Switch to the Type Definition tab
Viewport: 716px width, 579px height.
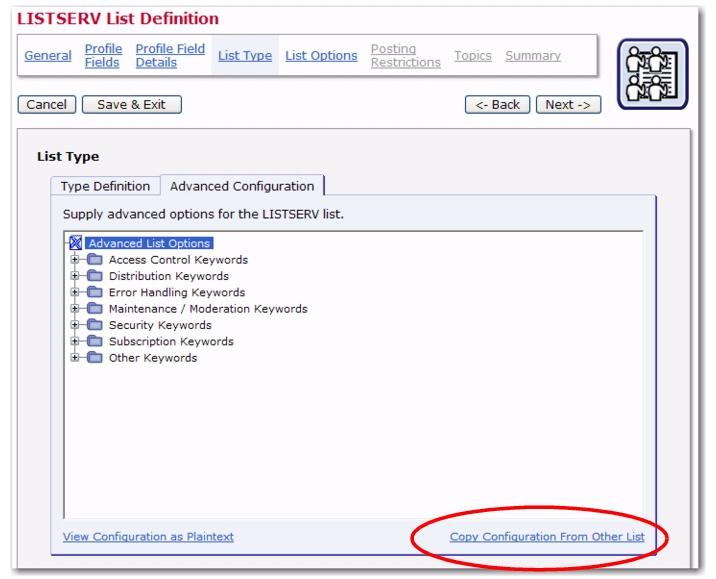(x=105, y=186)
